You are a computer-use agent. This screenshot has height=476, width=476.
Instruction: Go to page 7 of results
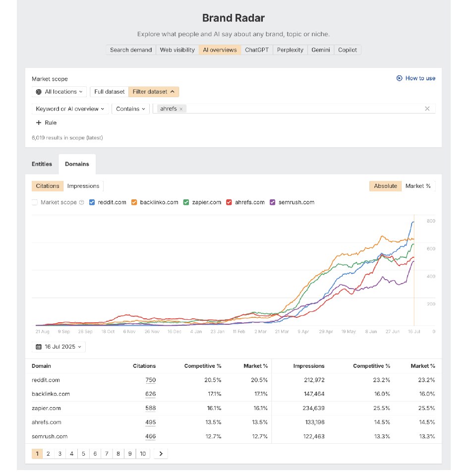coord(107,454)
